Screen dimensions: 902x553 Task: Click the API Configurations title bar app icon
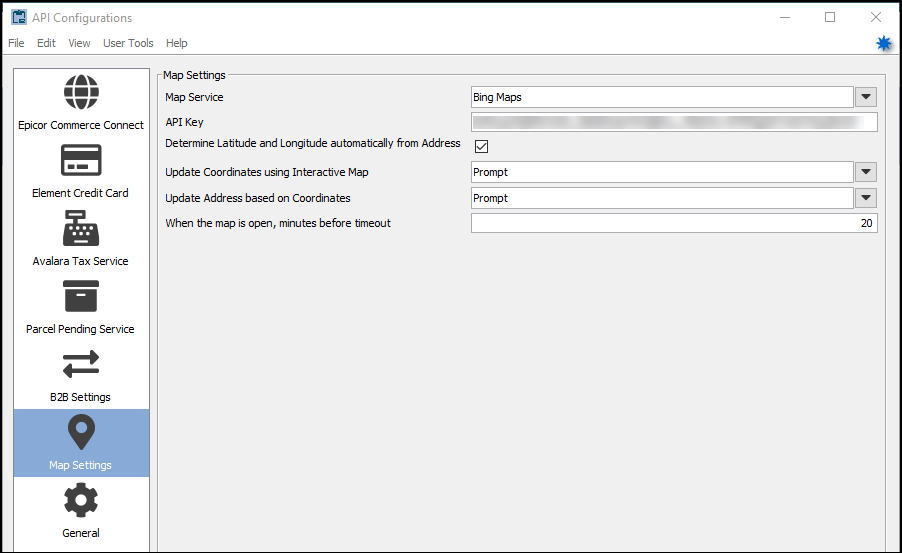(x=18, y=17)
